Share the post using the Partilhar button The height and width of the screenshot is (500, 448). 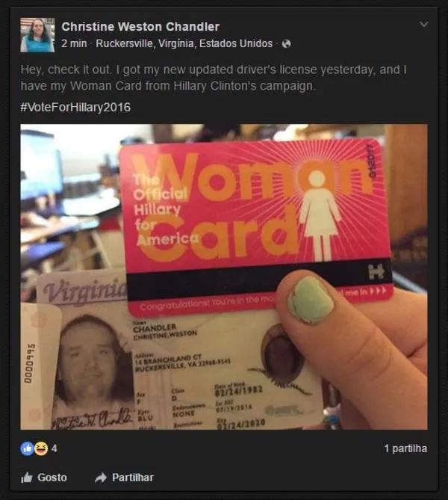coord(124,478)
